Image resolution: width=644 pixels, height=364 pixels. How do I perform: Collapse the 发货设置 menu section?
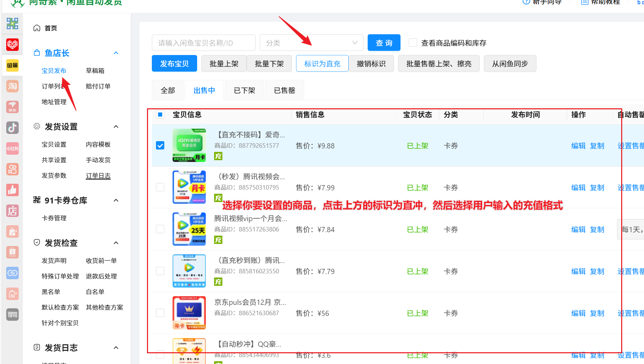click(116, 127)
